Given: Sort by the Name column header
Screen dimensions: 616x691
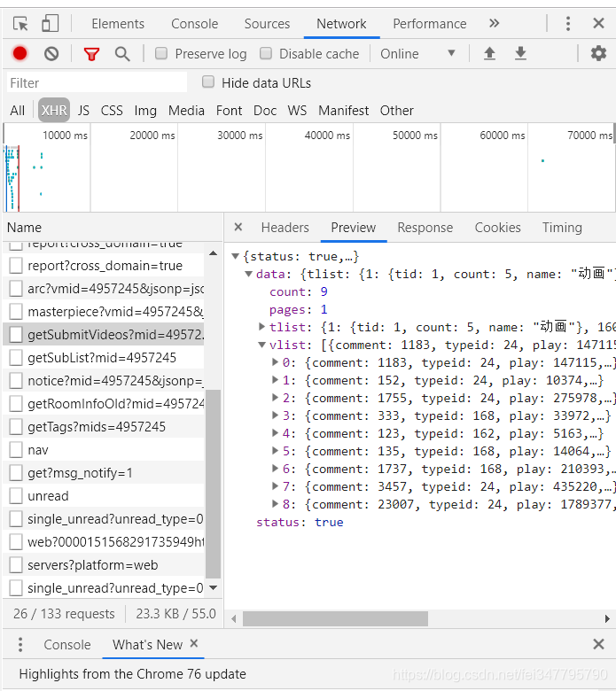Looking at the screenshot, I should (x=113, y=228).
